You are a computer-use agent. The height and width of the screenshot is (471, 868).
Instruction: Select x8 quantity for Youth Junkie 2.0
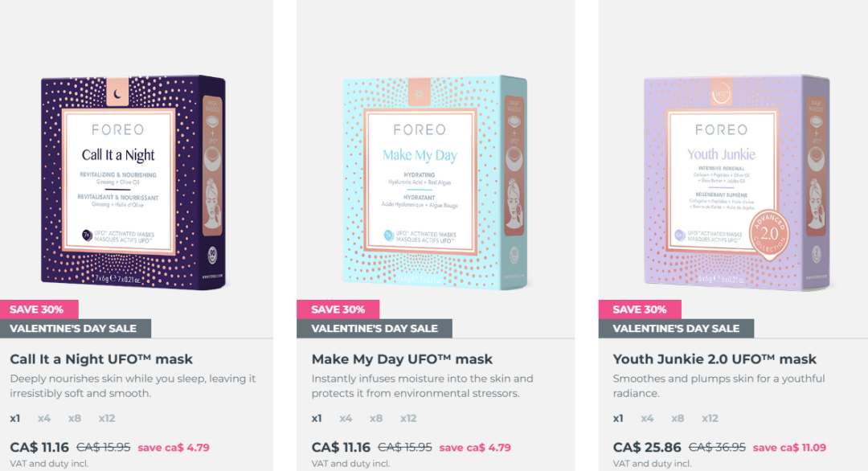678,419
